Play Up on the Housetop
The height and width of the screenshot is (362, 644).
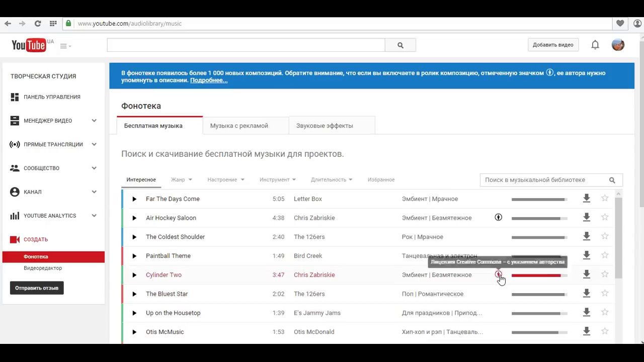(134, 313)
